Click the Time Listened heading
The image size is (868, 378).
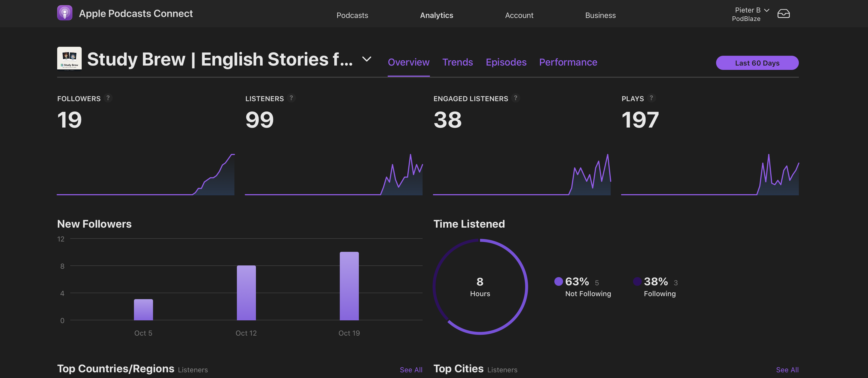(469, 224)
